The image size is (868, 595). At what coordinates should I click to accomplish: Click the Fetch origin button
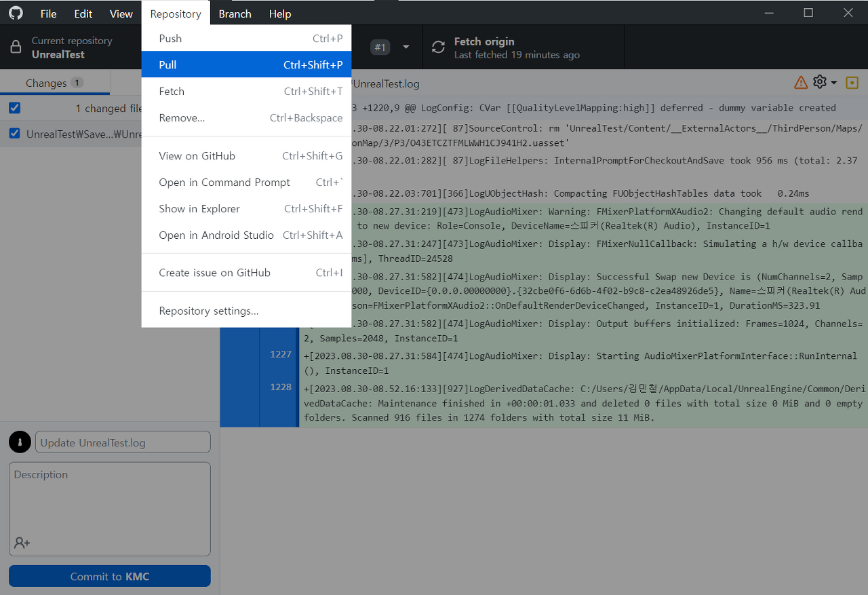[524, 47]
